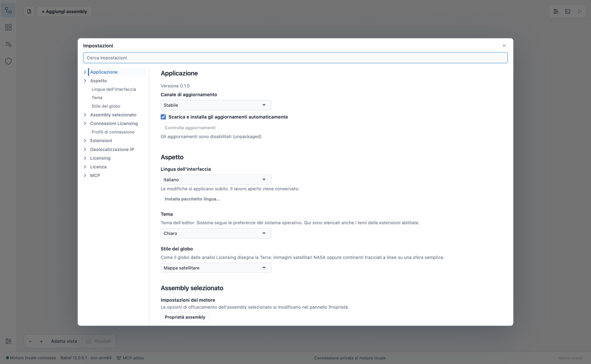
Task: Open the grid dashboard sidebar icon
Action: [8, 27]
